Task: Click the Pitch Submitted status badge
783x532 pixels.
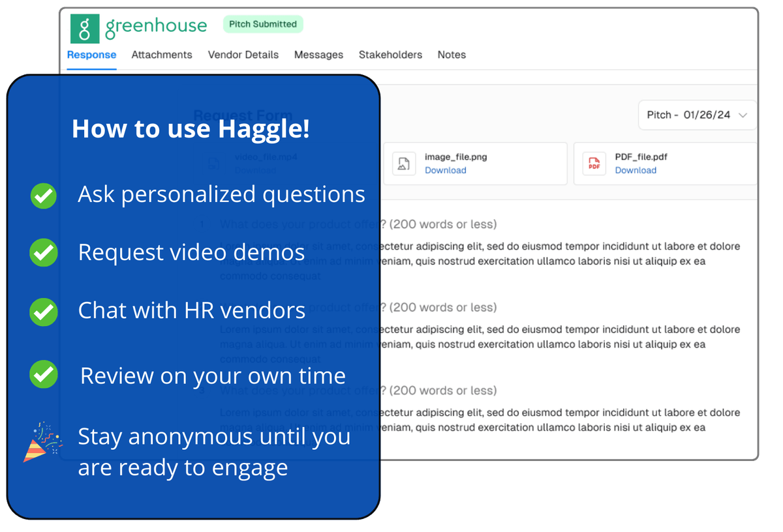Action: pyautogui.click(x=262, y=24)
